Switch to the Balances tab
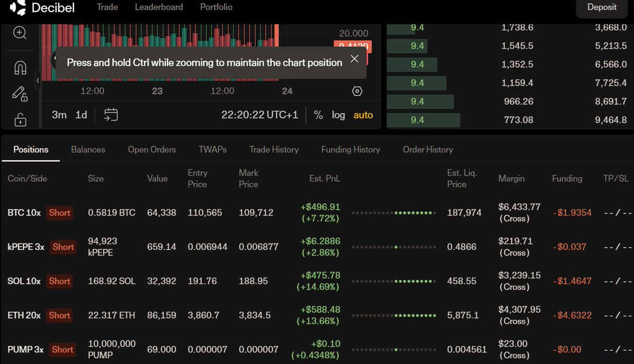Viewport: 634px width, 364px height. pyautogui.click(x=88, y=150)
